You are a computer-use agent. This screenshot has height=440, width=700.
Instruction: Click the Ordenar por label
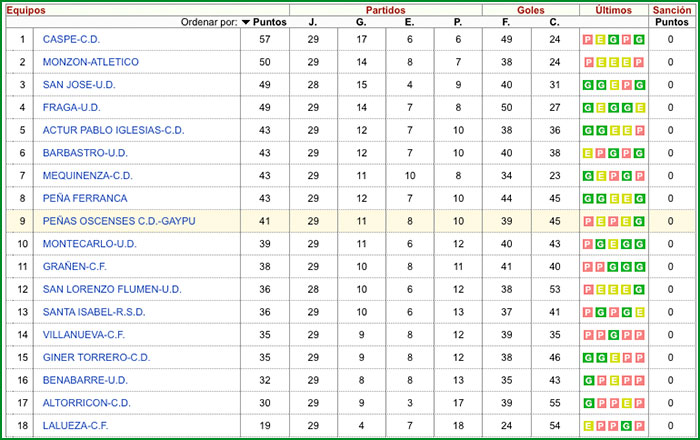click(x=209, y=22)
